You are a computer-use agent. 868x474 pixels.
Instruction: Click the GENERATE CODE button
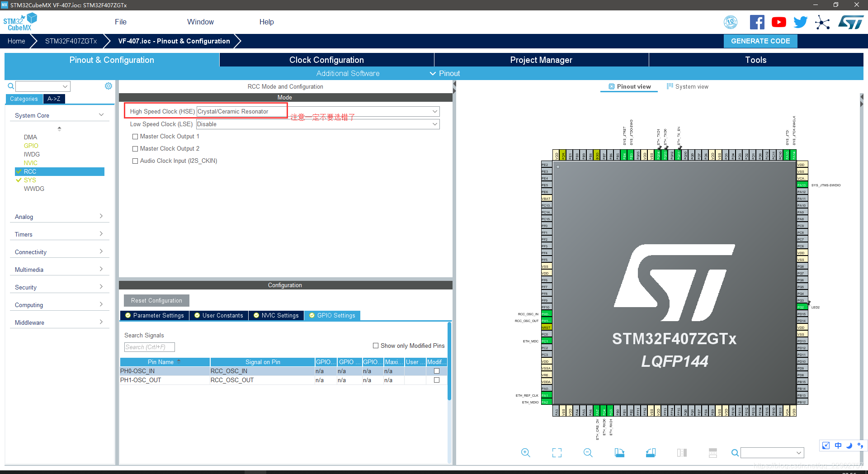tap(760, 41)
